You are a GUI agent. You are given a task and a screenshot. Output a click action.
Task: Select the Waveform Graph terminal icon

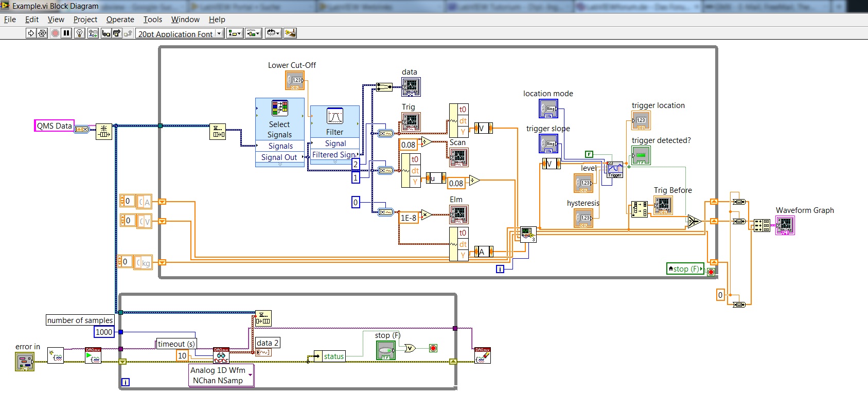[785, 225]
